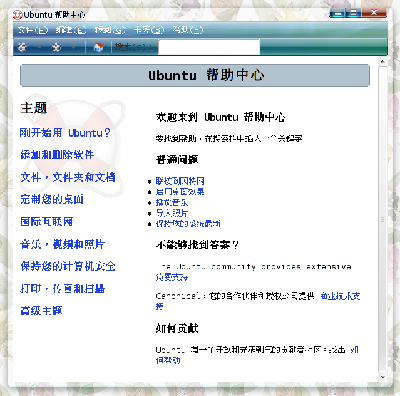
Task: Open the Back button history dropdown
Action: click(39, 48)
